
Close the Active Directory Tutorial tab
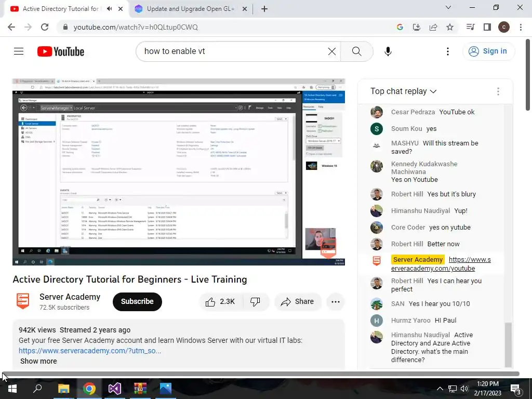(x=121, y=9)
